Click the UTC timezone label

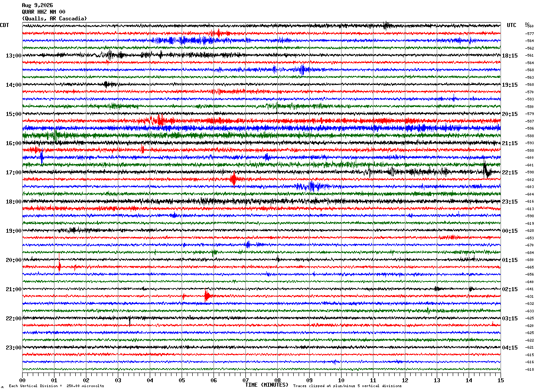coord(512,25)
